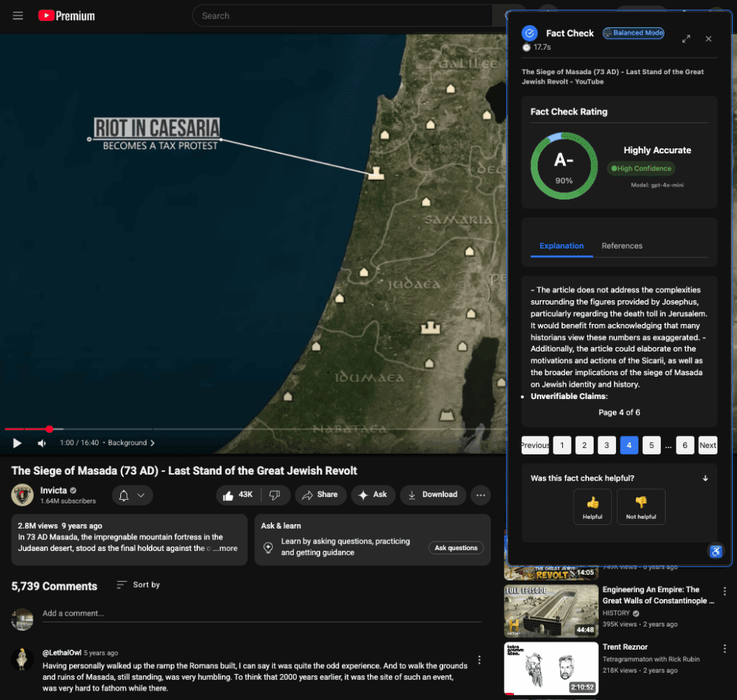Viewport: 737px width, 700px height.
Task: Expand the Fact Check panel
Action: (x=686, y=39)
